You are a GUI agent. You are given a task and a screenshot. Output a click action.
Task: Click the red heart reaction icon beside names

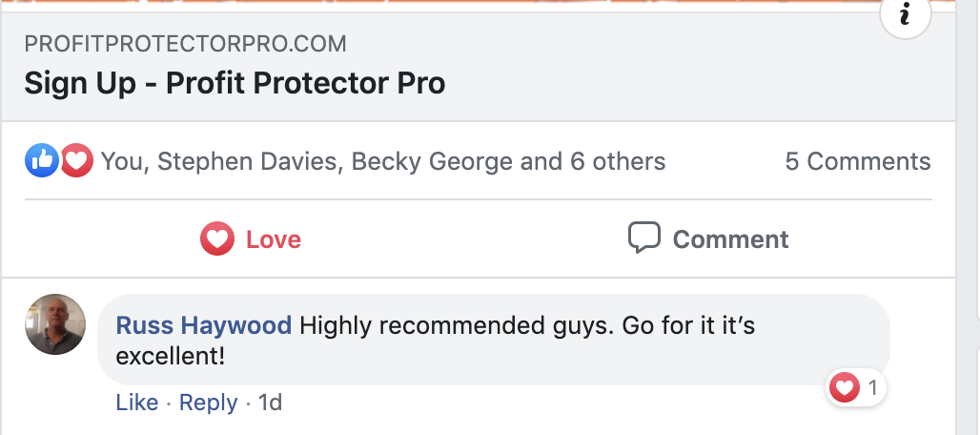point(76,161)
